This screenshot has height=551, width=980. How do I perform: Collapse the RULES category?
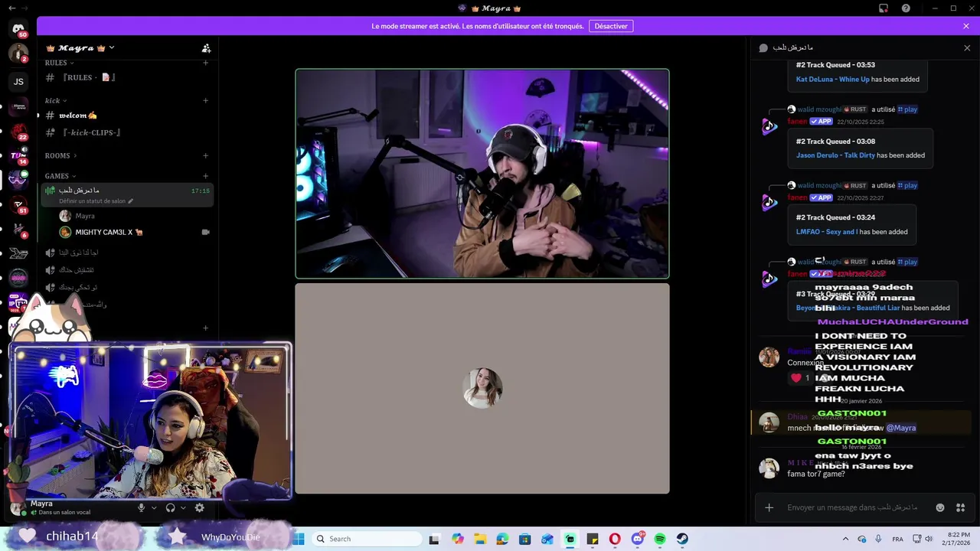click(60, 63)
